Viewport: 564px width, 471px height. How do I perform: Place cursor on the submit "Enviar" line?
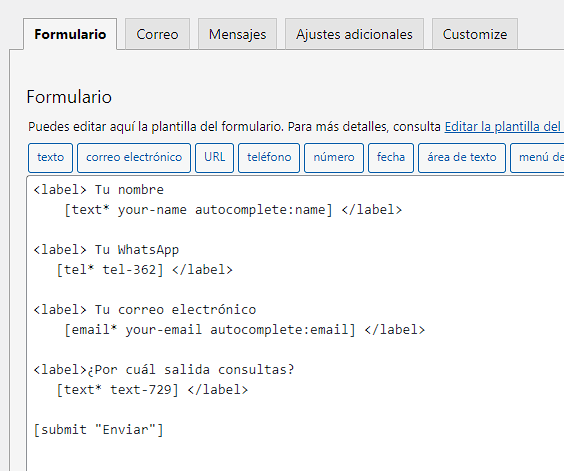99,430
